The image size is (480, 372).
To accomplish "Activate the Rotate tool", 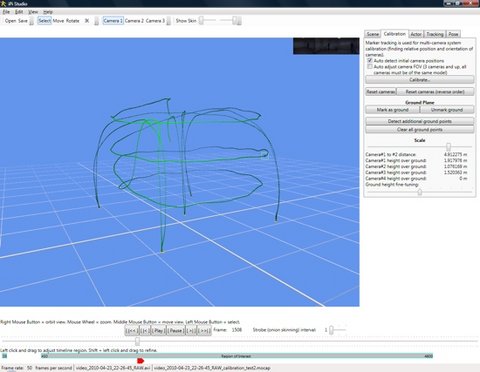I will click(x=73, y=21).
